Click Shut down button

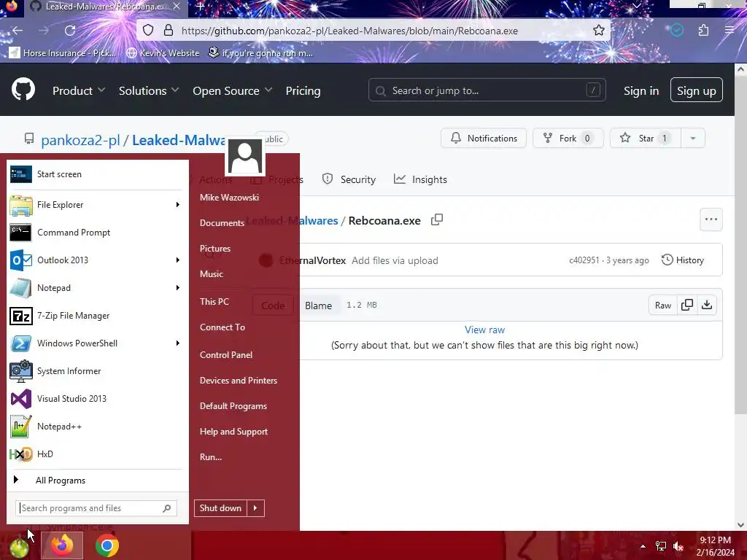coord(220,508)
